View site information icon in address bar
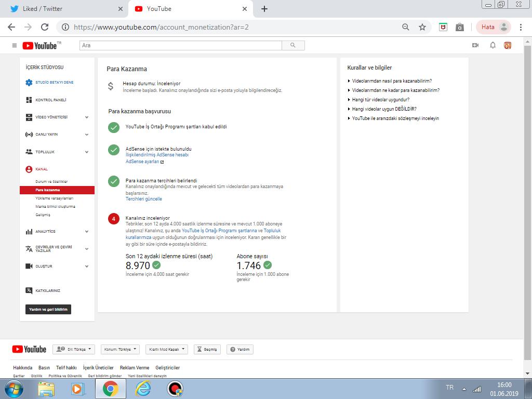Viewport: 532px width, 399px height. tap(65, 27)
